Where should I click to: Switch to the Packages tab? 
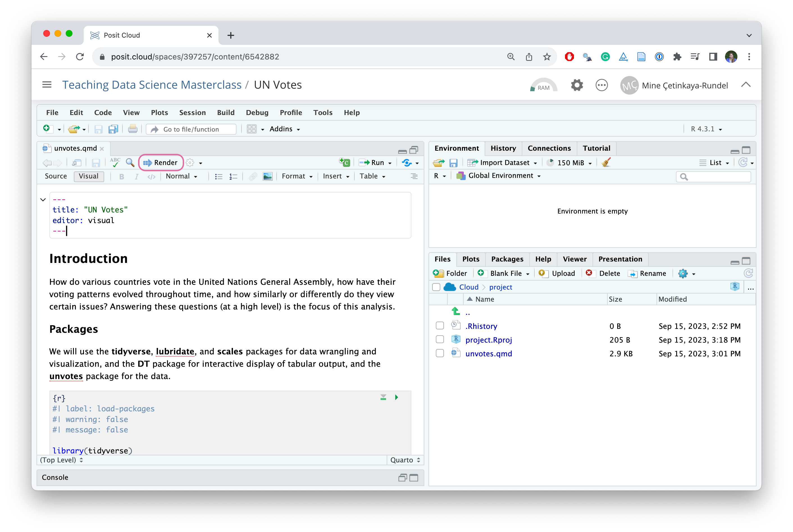(x=507, y=259)
